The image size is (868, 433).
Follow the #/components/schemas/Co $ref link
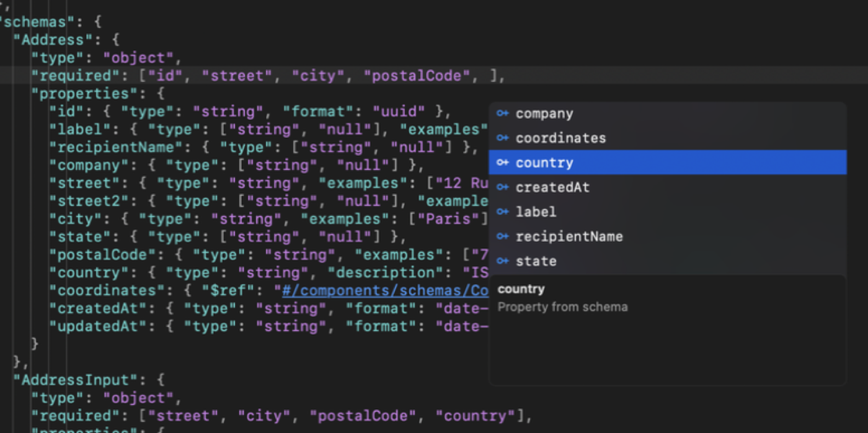[386, 290]
